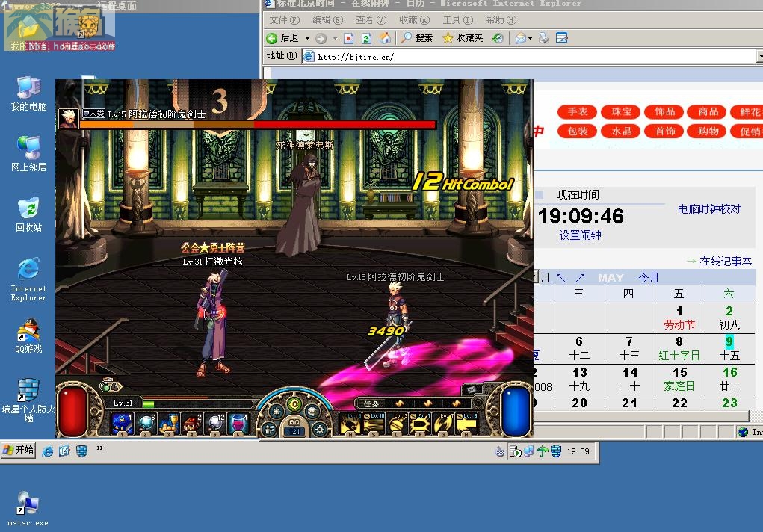Click the IE history toolbar icon

(498, 38)
